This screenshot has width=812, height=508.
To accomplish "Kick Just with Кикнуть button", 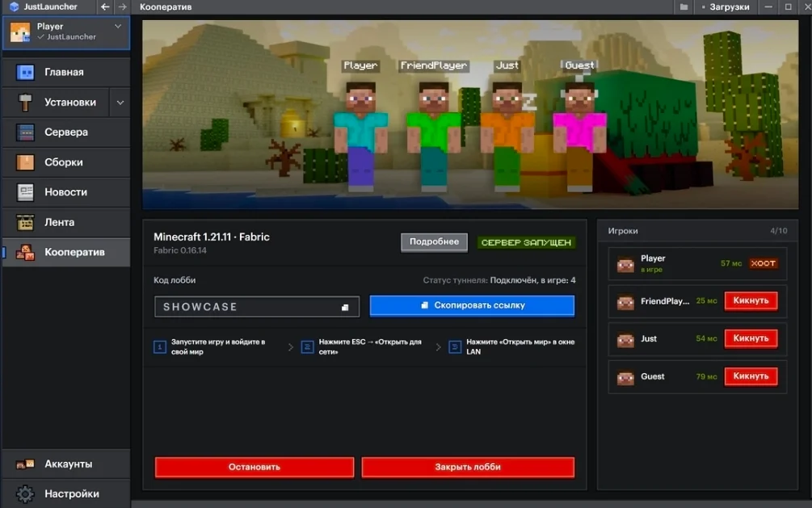I will click(751, 338).
